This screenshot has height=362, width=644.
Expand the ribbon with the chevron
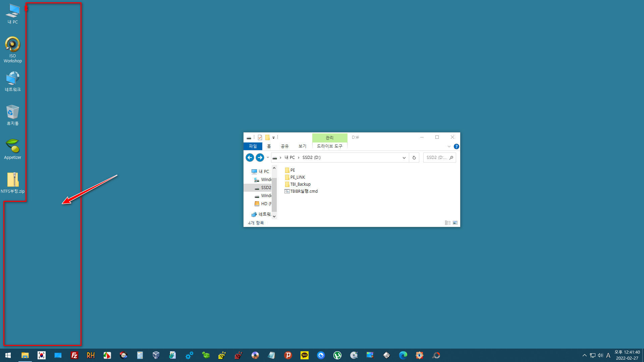click(x=449, y=146)
